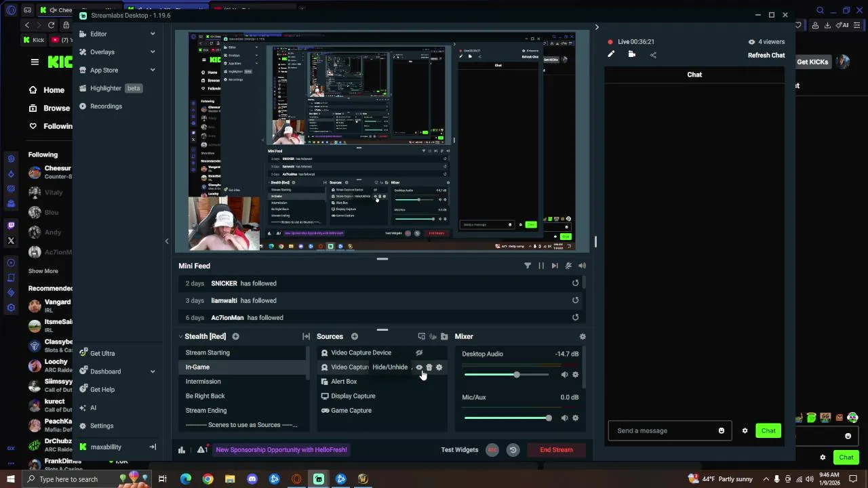Open the Mini Feed filter icon
Screen dimensions: 868x488
[x=528, y=266]
